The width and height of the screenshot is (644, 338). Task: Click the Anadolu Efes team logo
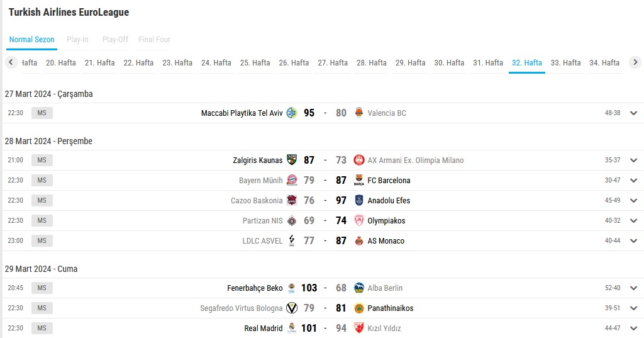pyautogui.click(x=359, y=200)
